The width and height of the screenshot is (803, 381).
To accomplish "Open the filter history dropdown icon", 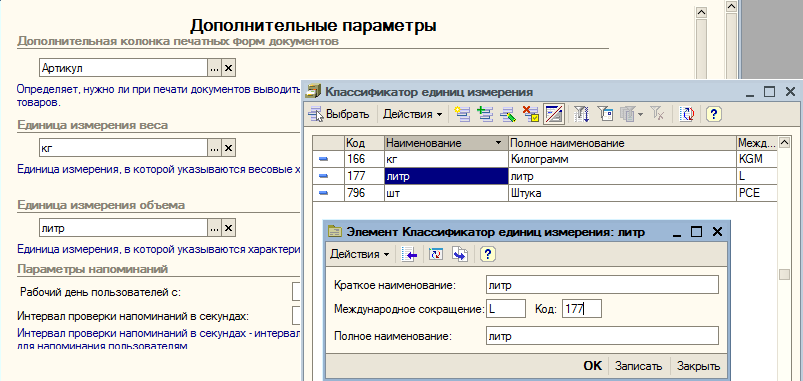I will pos(632,114).
